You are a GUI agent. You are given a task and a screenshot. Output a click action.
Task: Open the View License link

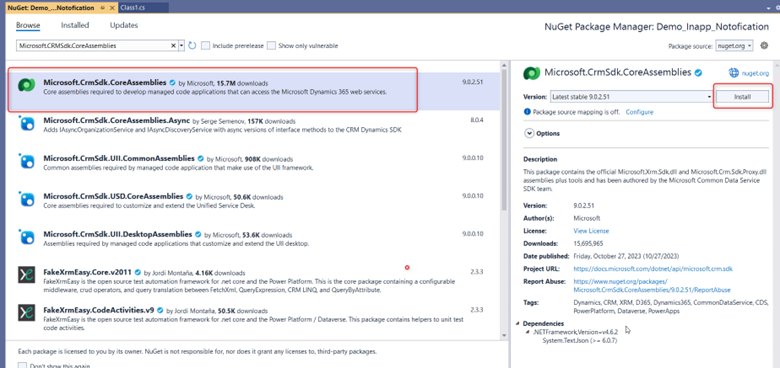(591, 231)
